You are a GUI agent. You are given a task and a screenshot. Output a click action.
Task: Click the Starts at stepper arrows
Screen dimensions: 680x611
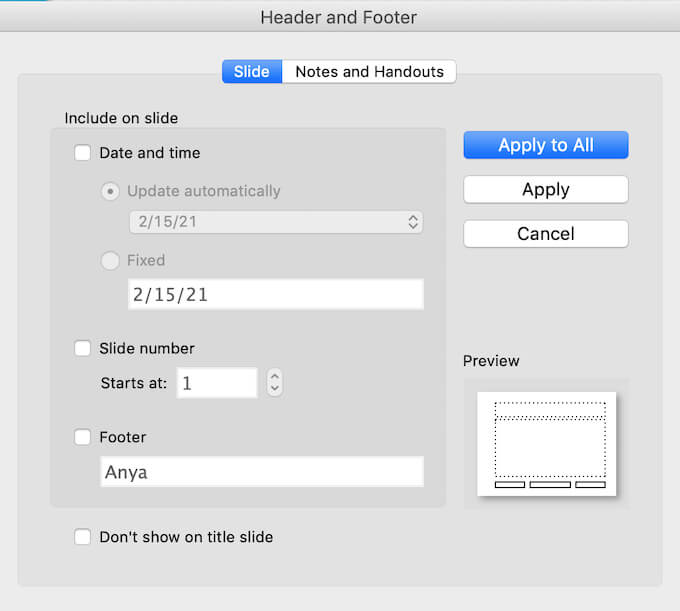pos(275,382)
